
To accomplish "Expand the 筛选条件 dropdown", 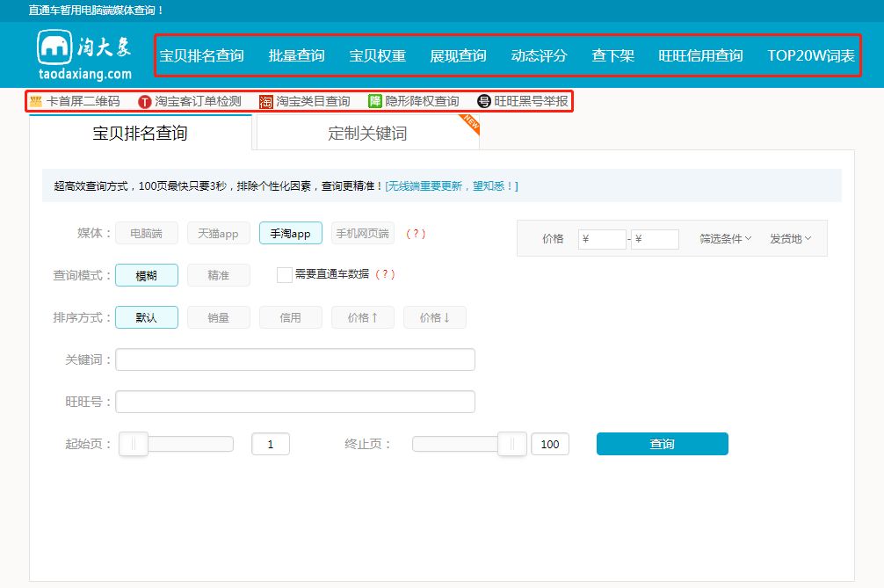I will pyautogui.click(x=723, y=238).
